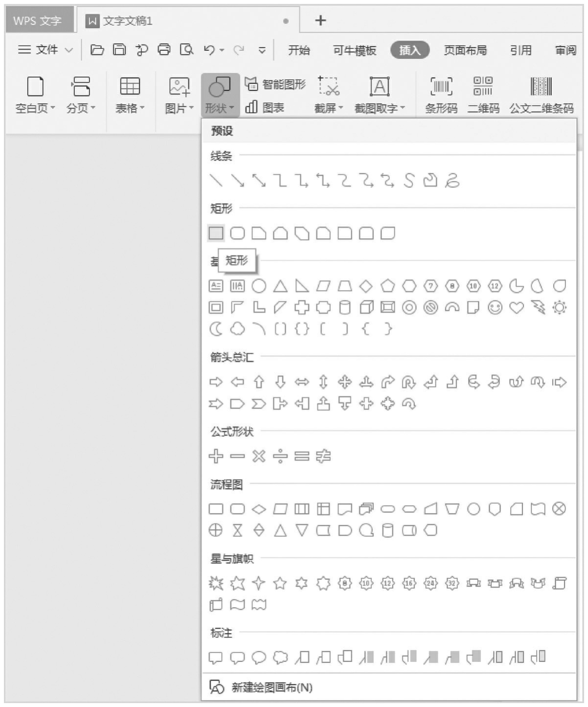The width and height of the screenshot is (588, 707).
Task: Choose the oval shape in basic shapes
Action: point(259,286)
